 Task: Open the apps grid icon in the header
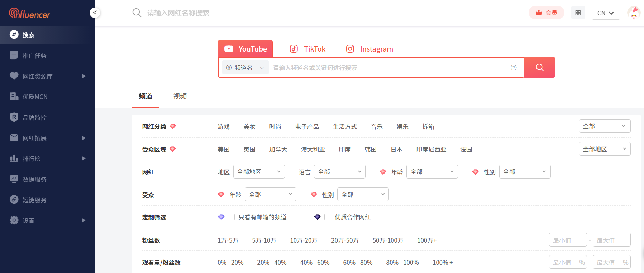[x=578, y=13]
